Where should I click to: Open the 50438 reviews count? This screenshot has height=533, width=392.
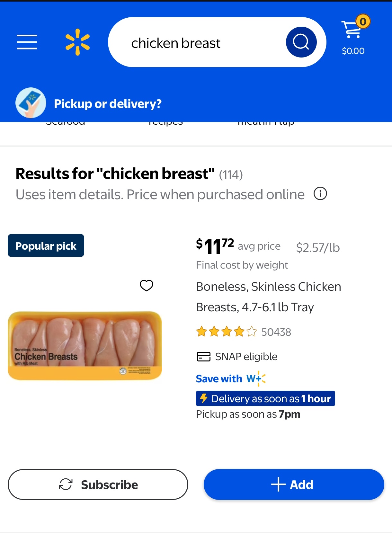[276, 332]
